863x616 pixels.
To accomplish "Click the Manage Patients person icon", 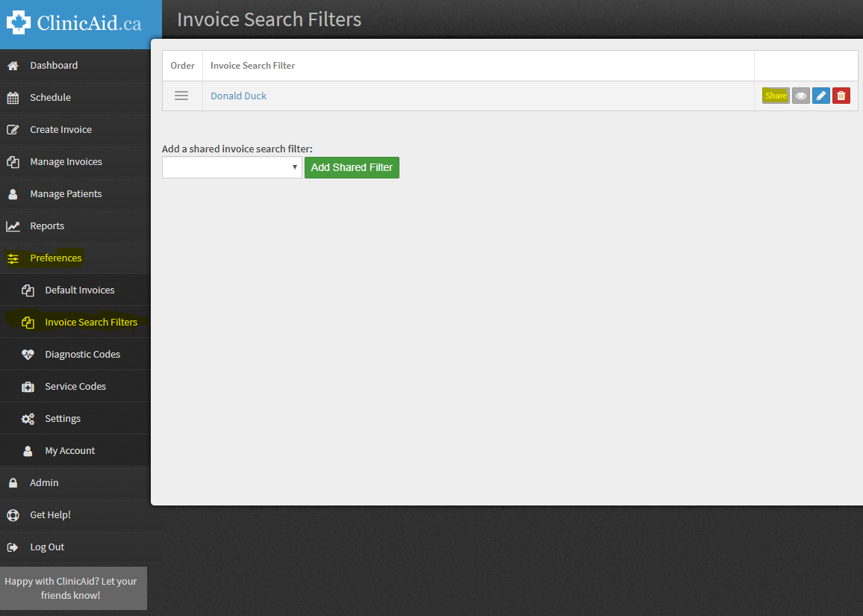I will (x=13, y=194).
